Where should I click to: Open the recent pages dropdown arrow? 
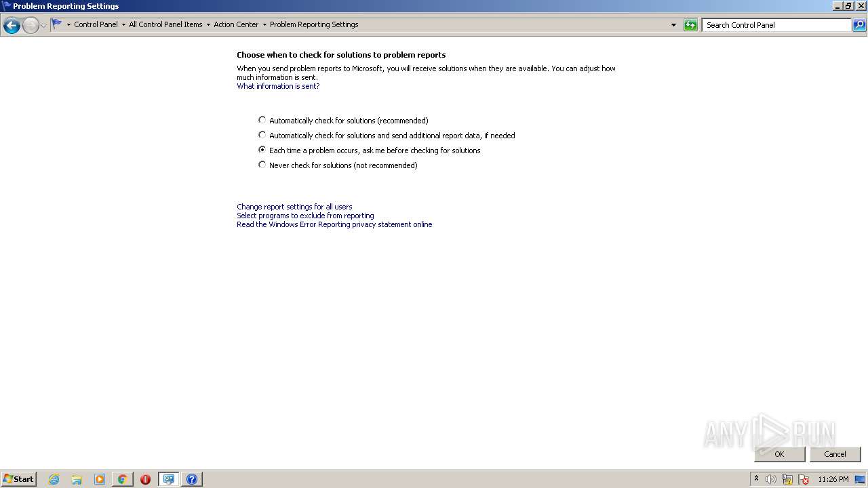44,26
